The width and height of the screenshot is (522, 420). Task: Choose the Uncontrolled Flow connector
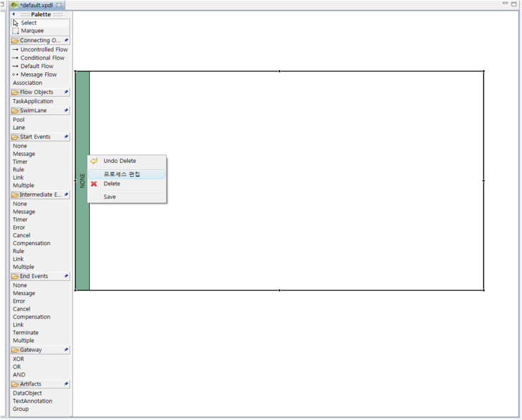click(40, 50)
